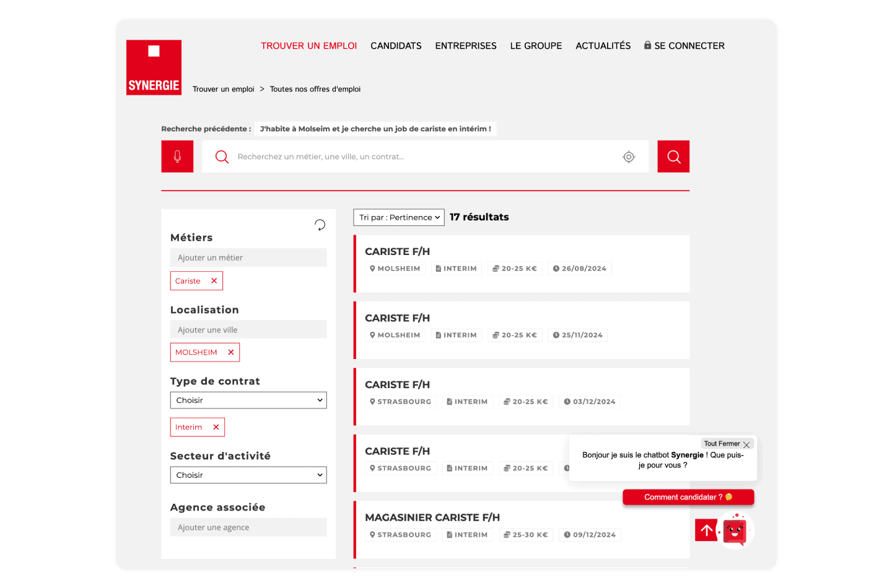Click the Se Connecter login link
892x588 pixels.
(684, 46)
